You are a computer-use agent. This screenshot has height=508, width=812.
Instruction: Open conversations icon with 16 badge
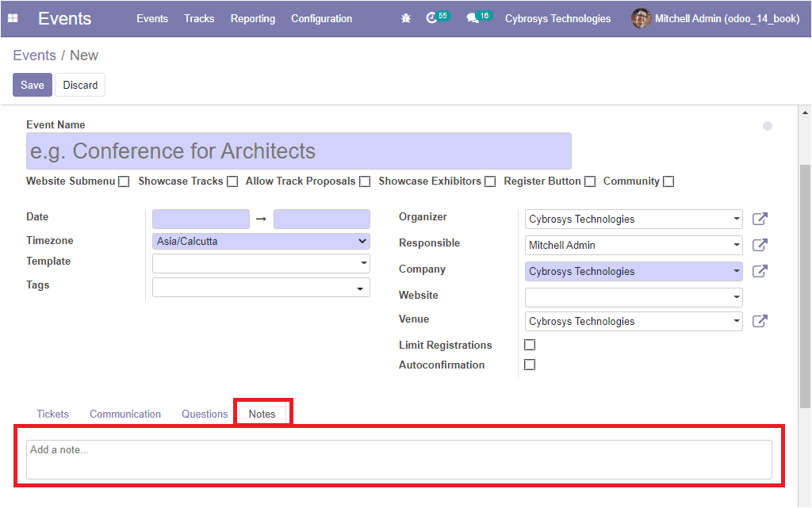click(473, 18)
